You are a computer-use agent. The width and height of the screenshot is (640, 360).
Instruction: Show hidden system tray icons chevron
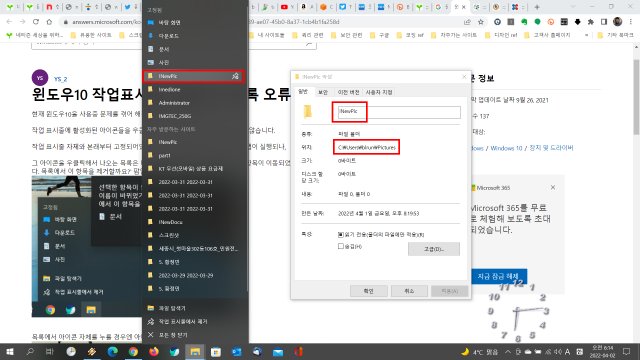(508, 351)
